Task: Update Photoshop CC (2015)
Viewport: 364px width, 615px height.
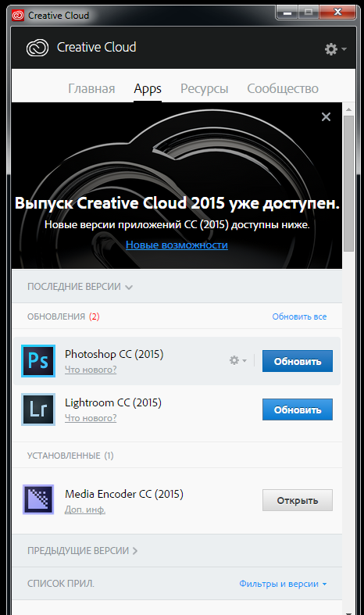Action: tap(298, 361)
